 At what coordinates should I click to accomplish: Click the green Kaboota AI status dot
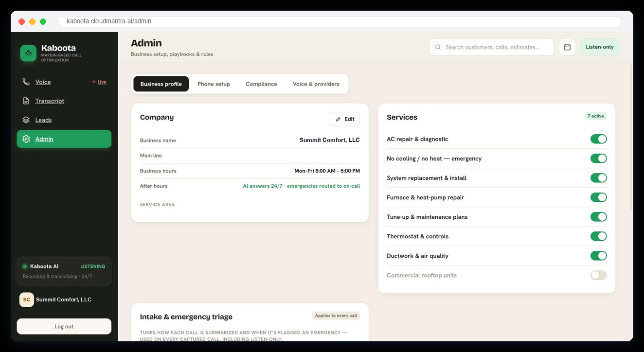tap(24, 266)
